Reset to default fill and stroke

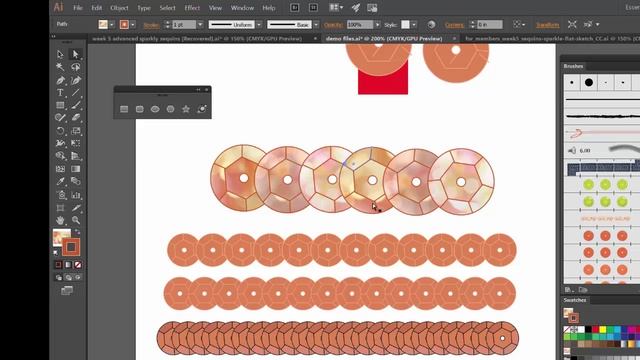click(x=56, y=253)
